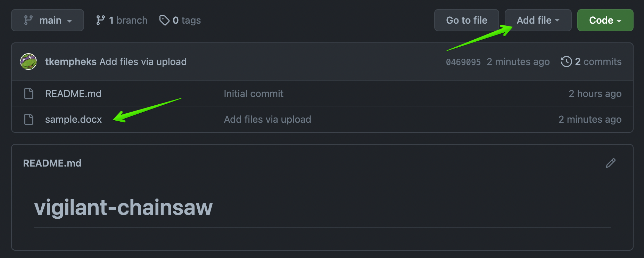Open tkempheks profile link
The height and width of the screenshot is (258, 644).
[x=71, y=62]
